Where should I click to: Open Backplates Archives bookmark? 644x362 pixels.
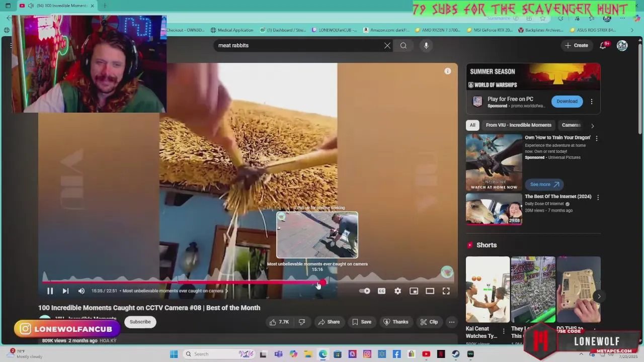pyautogui.click(x=540, y=30)
